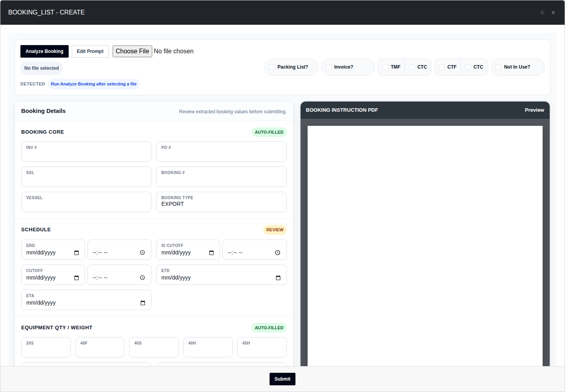
Task: Open the ETA calendar picker icon
Action: click(143, 303)
